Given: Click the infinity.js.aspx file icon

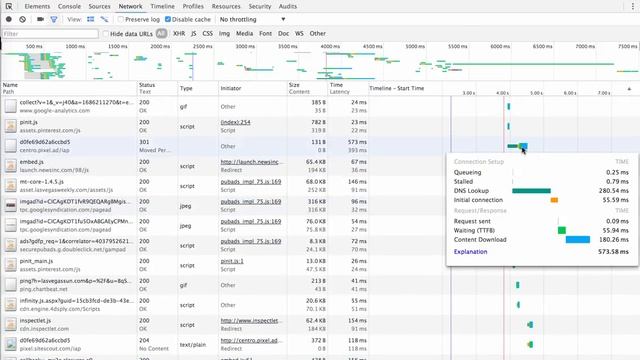Looking at the screenshot, I should (11, 304).
